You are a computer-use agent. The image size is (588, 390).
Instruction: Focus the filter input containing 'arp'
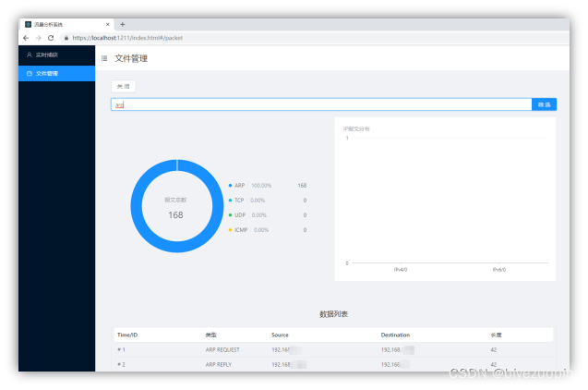321,104
